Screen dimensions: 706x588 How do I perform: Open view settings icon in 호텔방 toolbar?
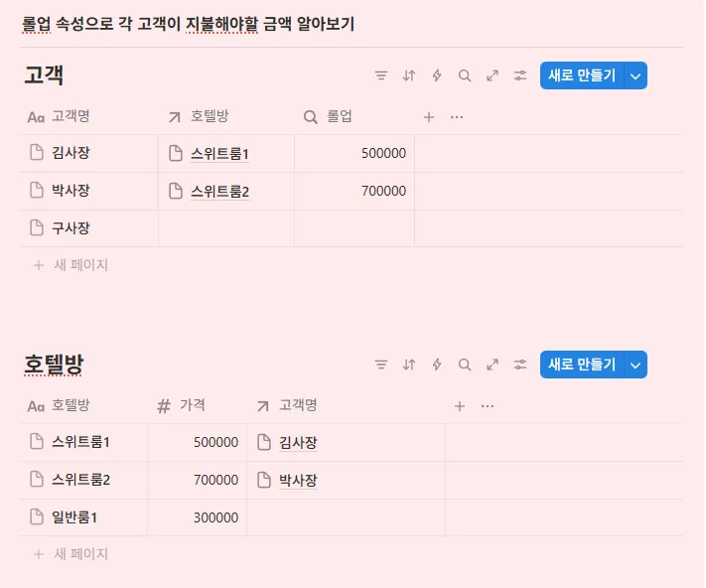point(520,365)
